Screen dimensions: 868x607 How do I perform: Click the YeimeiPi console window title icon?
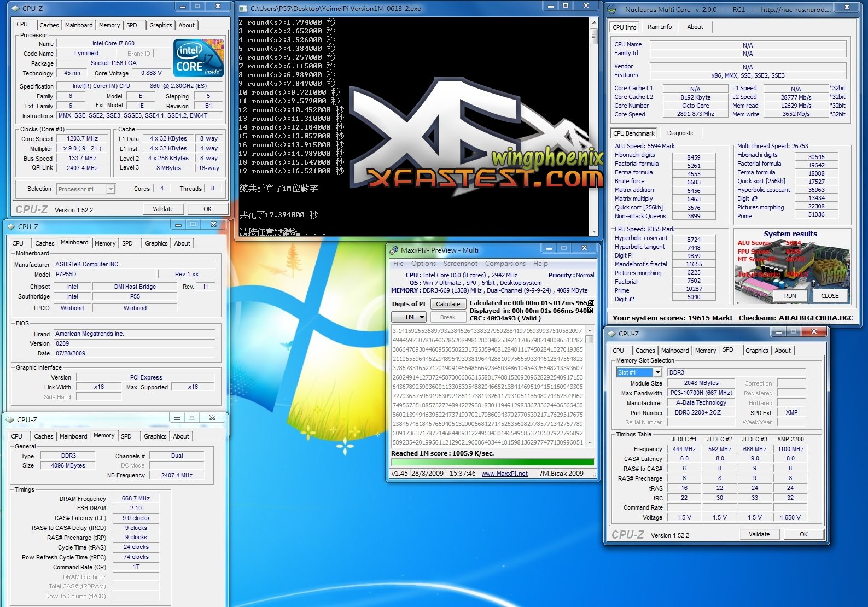pos(243,8)
